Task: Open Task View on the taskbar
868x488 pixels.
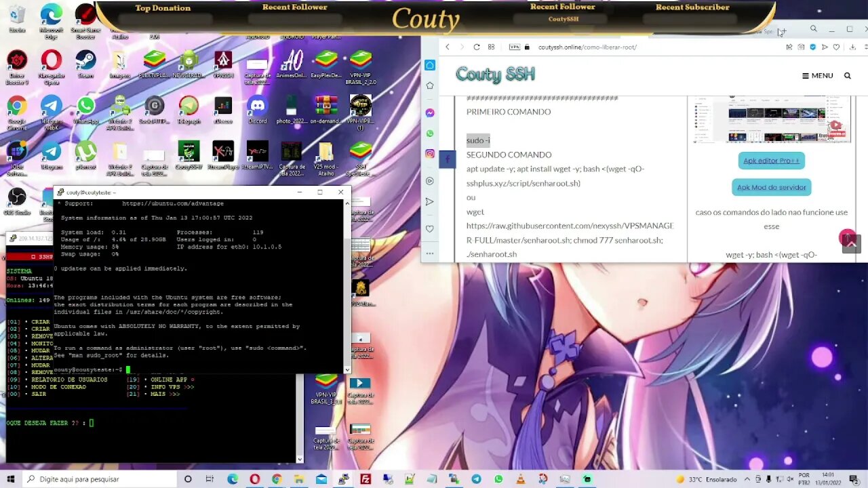Action: point(210,479)
